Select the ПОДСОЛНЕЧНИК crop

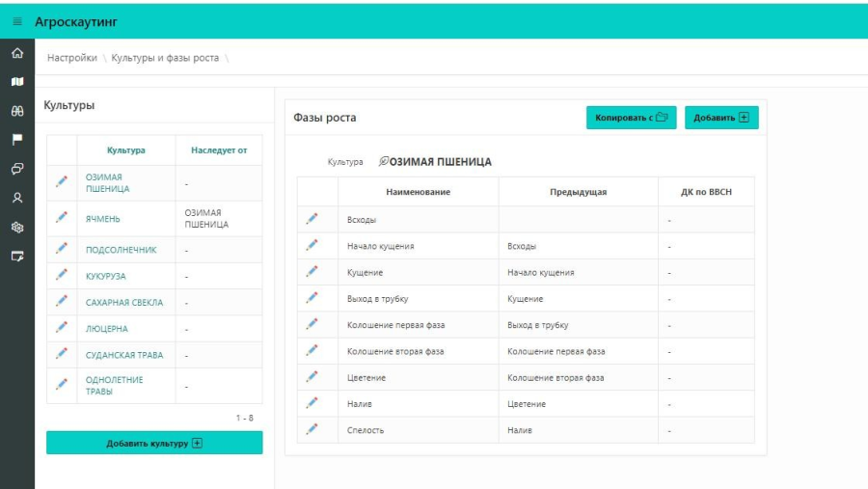point(121,250)
